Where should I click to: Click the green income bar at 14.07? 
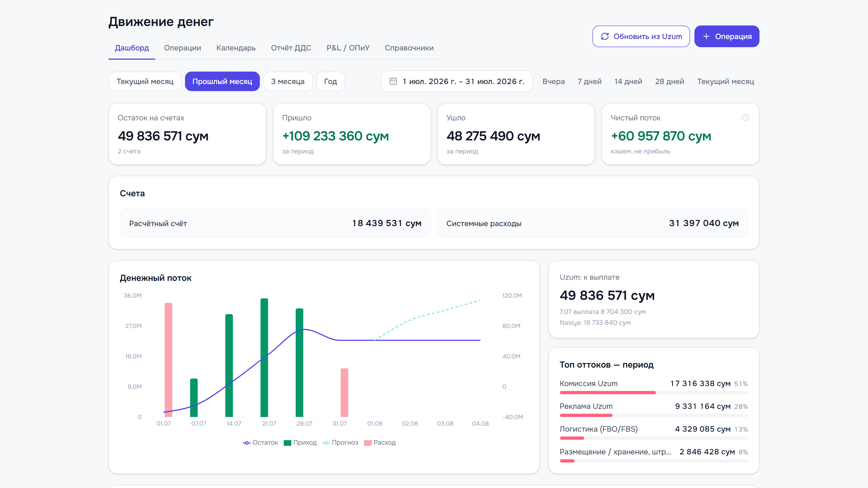pos(229,365)
